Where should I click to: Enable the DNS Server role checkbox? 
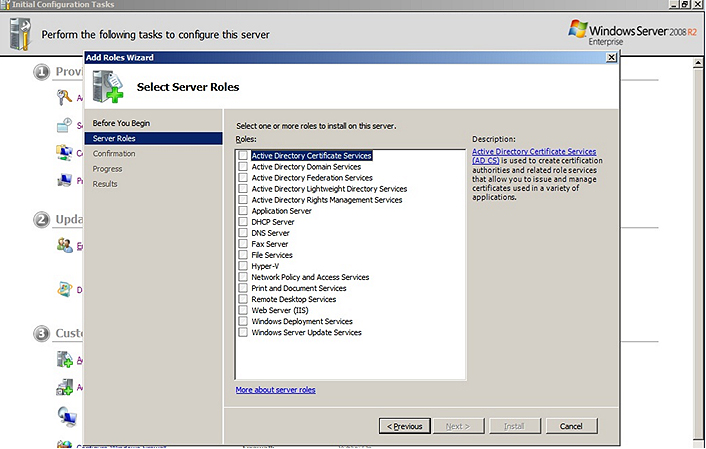pos(243,233)
